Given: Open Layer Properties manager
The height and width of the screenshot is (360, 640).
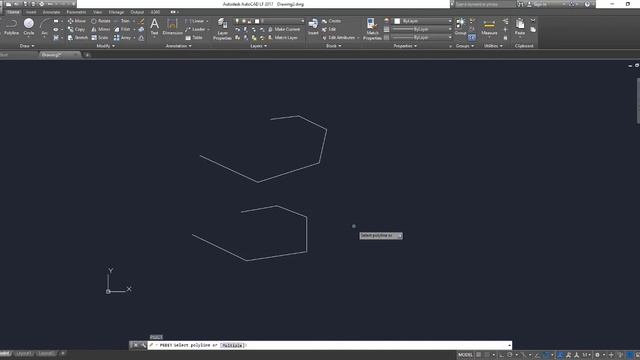Looking at the screenshot, I should point(222,29).
